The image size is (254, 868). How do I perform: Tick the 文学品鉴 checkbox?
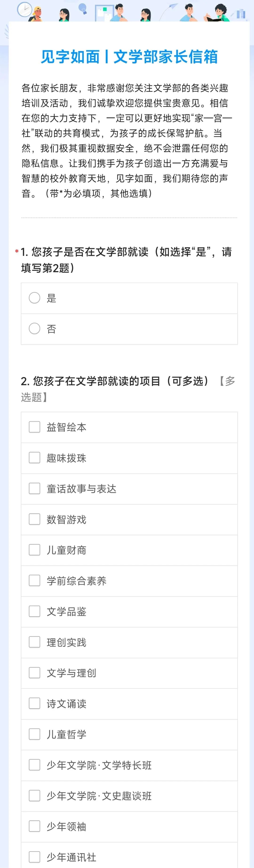[34, 611]
